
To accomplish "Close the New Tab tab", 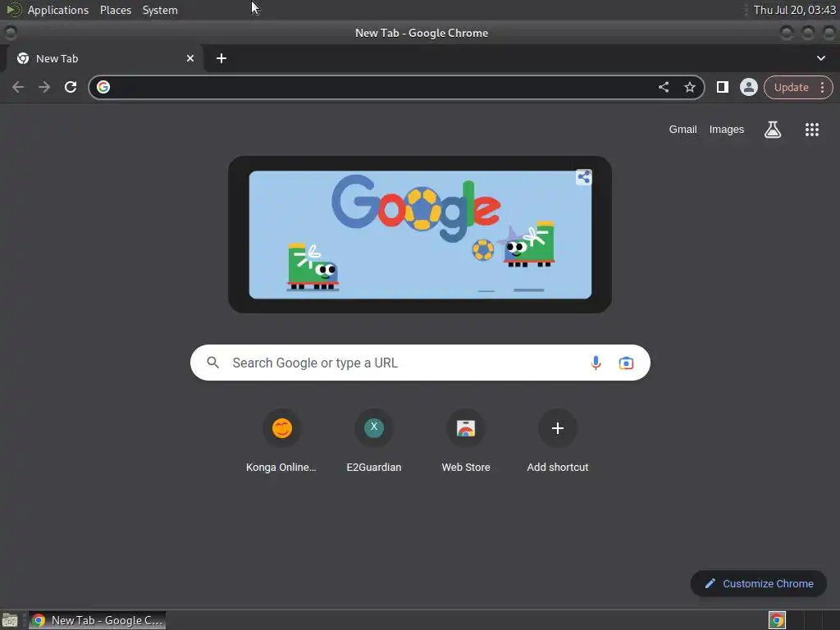I will click(190, 58).
